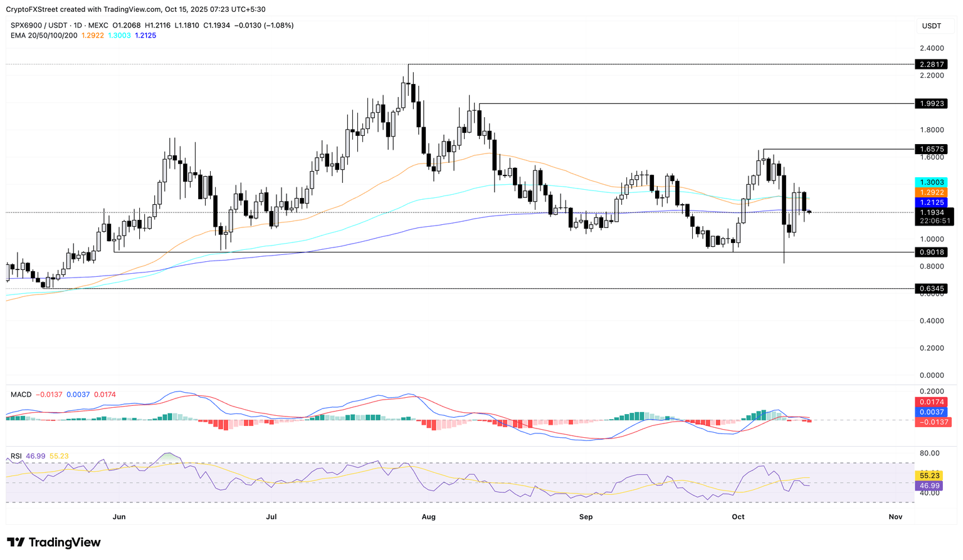Click the MACD indicator legend name
Image resolution: width=963 pixels, height=560 pixels.
[21, 395]
